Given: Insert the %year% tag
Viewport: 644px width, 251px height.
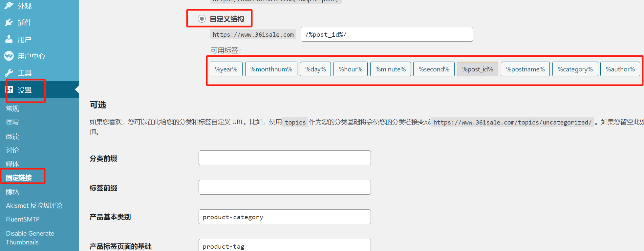Looking at the screenshot, I should tap(226, 69).
